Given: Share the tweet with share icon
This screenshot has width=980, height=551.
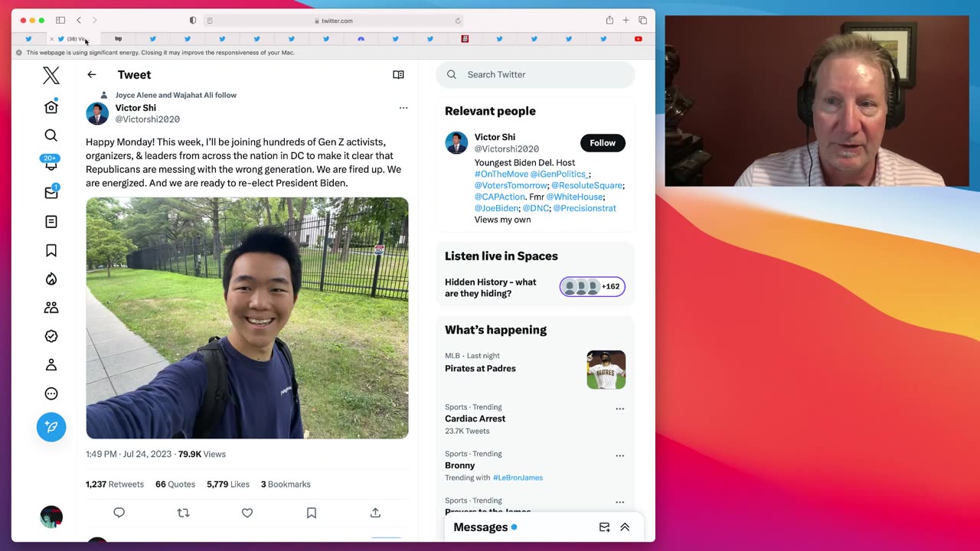Looking at the screenshot, I should pyautogui.click(x=375, y=513).
